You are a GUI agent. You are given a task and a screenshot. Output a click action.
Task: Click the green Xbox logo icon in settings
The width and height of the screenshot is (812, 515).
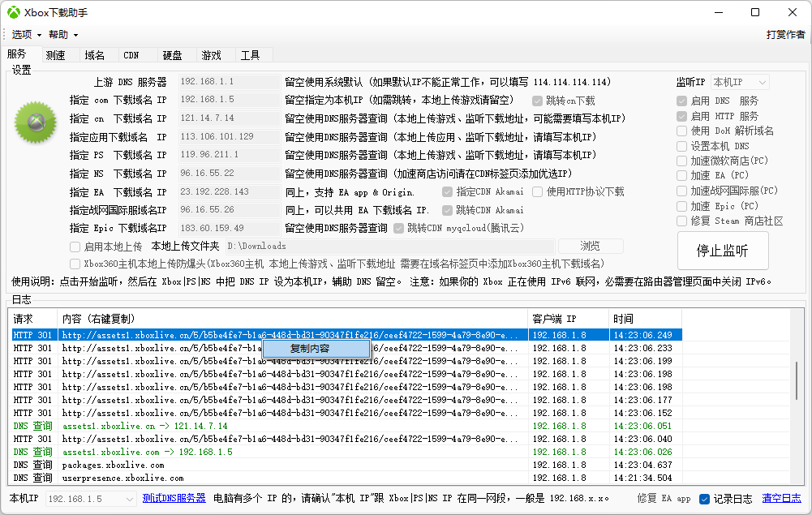coord(35,122)
